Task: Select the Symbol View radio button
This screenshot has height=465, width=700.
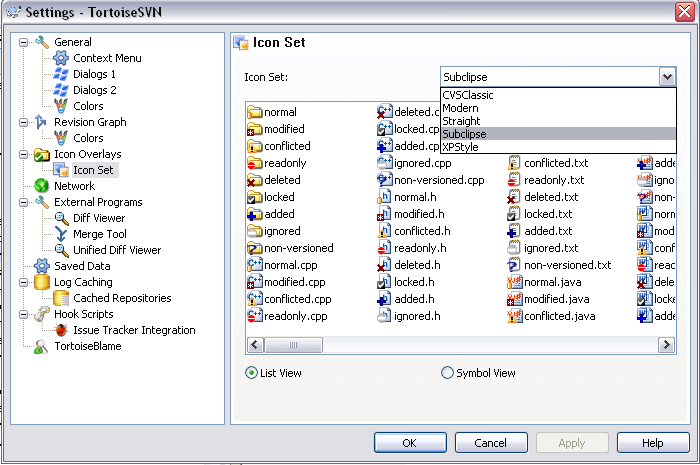Action: [447, 373]
